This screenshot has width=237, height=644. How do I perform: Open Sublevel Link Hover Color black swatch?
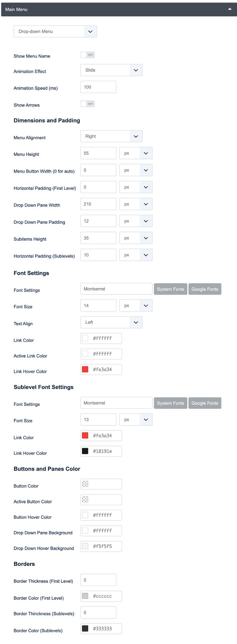[x=85, y=451]
